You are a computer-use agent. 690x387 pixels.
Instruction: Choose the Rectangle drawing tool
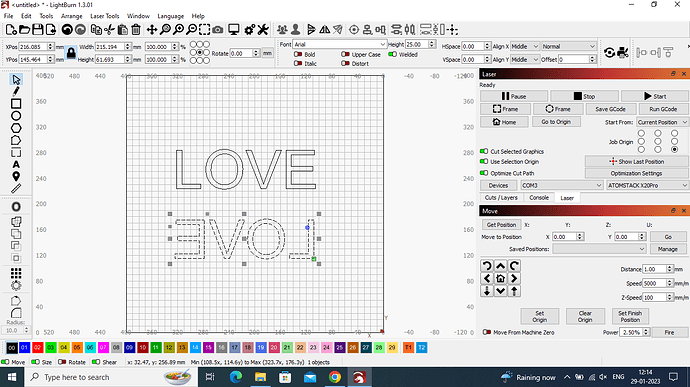click(16, 104)
